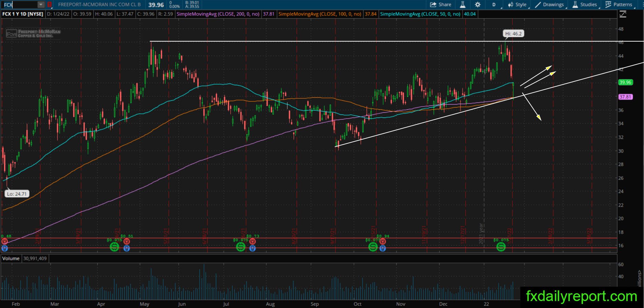Click the H: 40.06 high value
The image size is (644, 308).
pos(104,14)
